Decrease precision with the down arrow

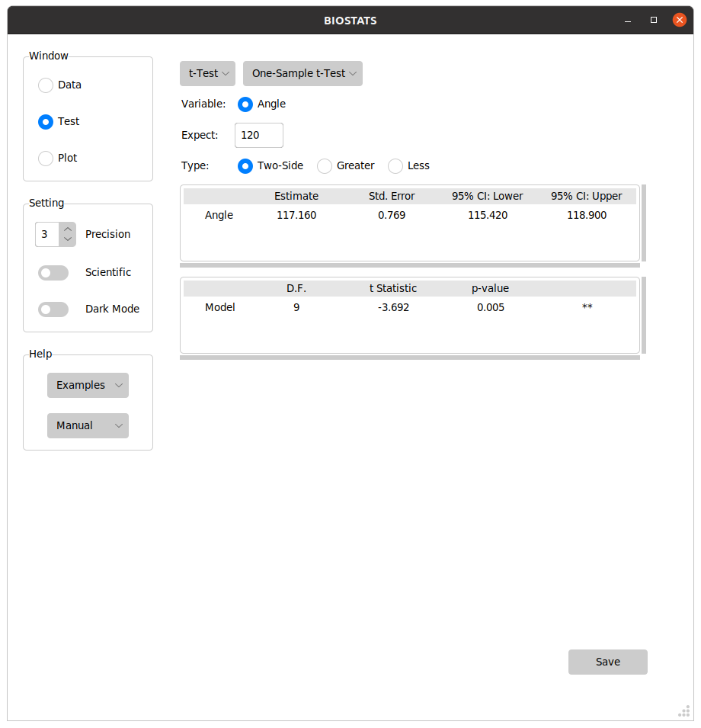click(68, 239)
